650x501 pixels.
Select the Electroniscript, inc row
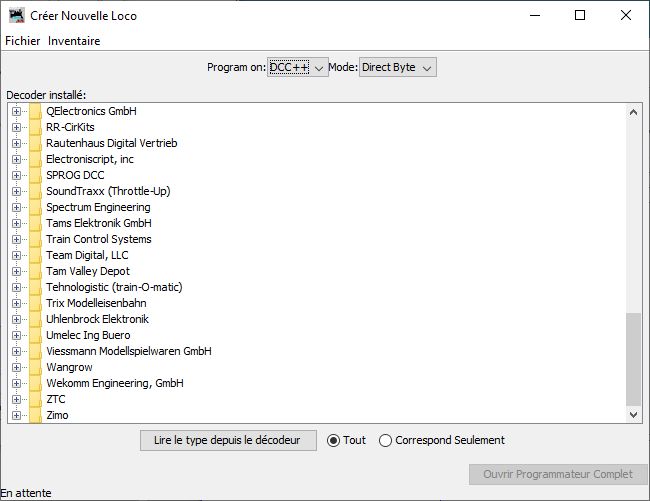click(x=90, y=160)
